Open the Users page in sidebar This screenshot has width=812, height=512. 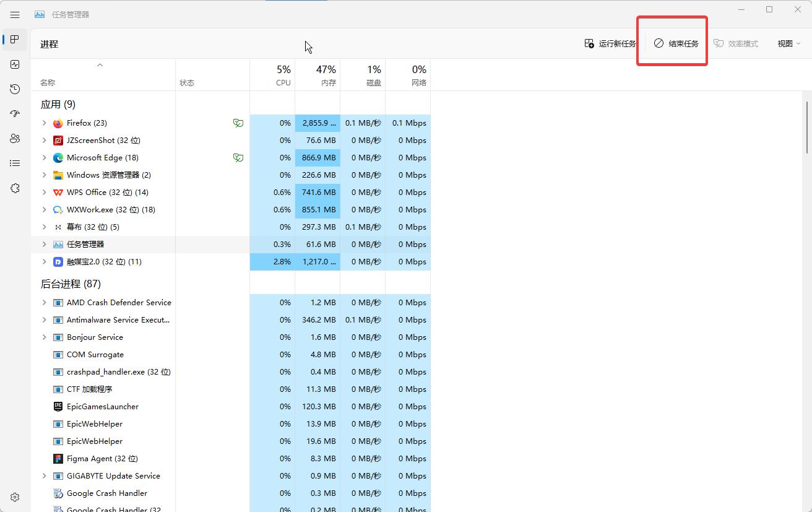pos(15,139)
